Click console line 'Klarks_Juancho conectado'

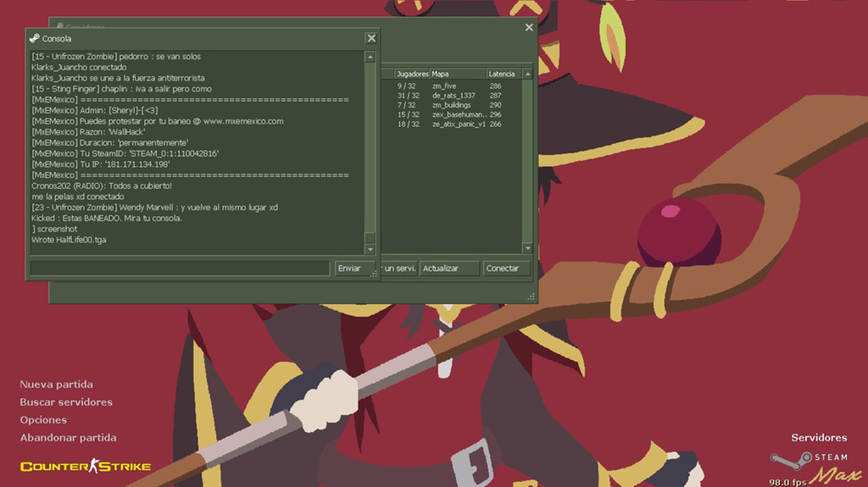tap(79, 67)
